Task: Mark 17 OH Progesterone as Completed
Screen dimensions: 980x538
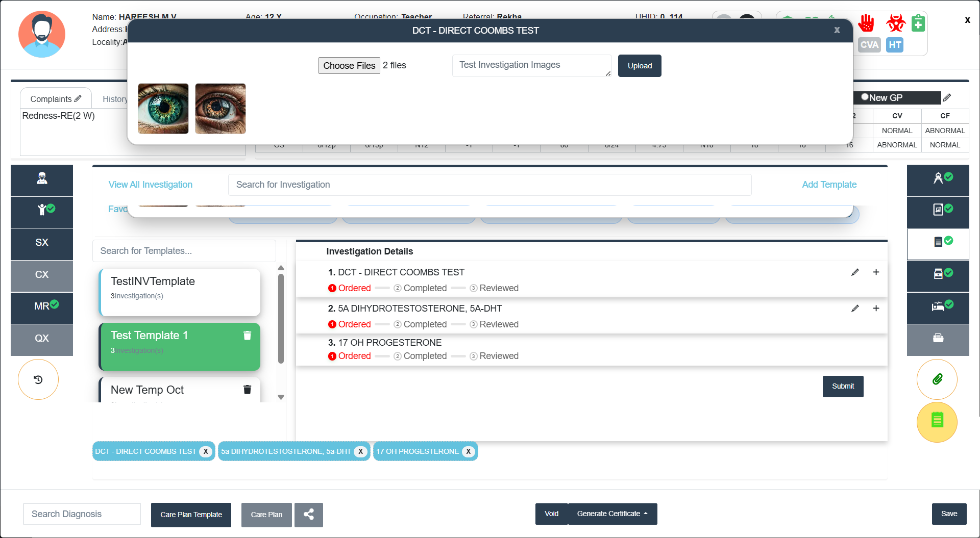Action: (x=420, y=356)
